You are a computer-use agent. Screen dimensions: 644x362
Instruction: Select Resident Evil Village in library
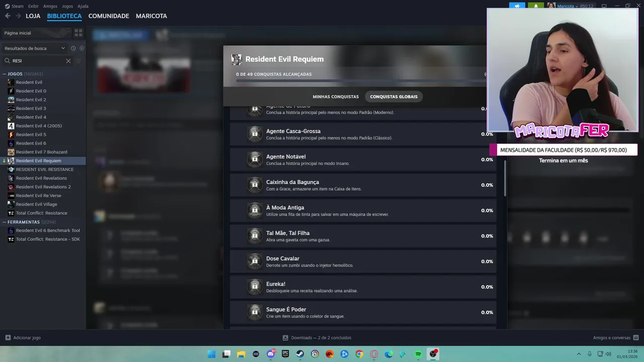pos(36,204)
